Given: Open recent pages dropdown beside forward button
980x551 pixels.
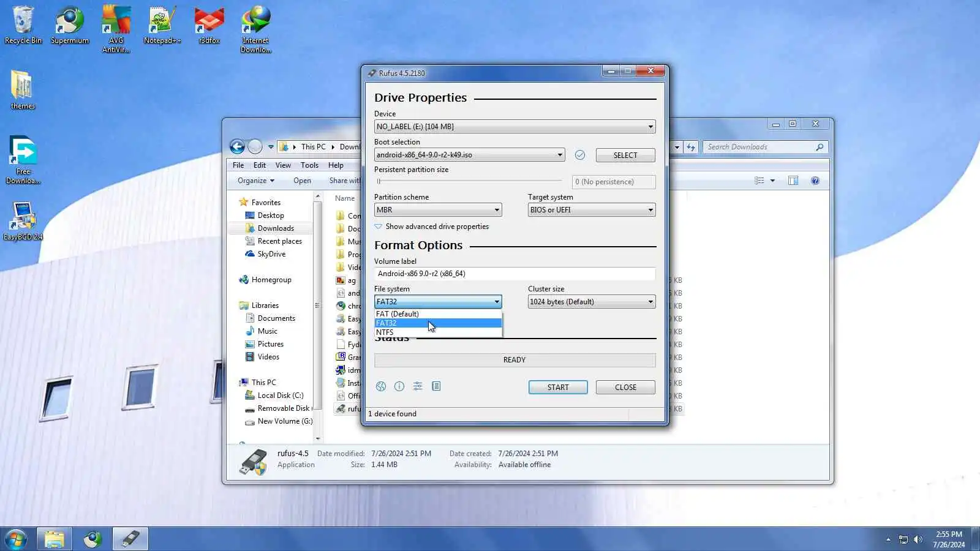Looking at the screenshot, I should click(271, 147).
